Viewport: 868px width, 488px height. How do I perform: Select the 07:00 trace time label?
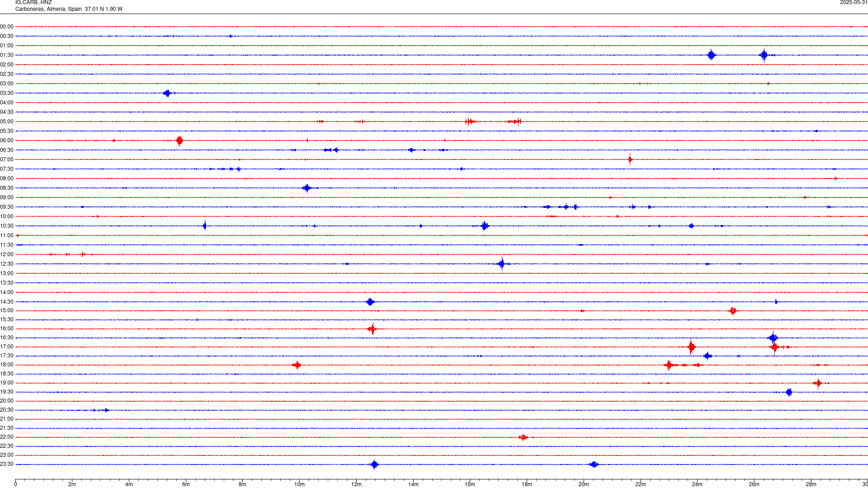[x=7, y=160]
